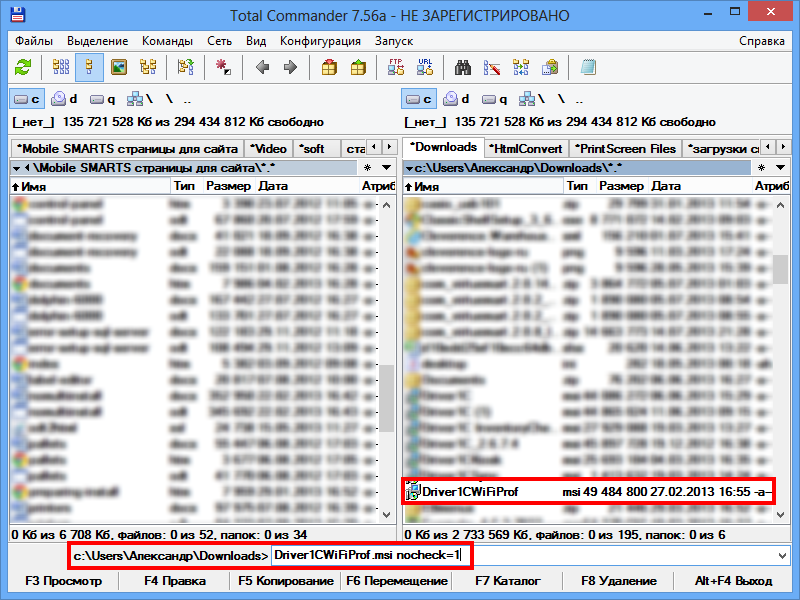Open the right panel загрузки tab
This screenshot has width=800, height=600.
pyautogui.click(x=721, y=149)
